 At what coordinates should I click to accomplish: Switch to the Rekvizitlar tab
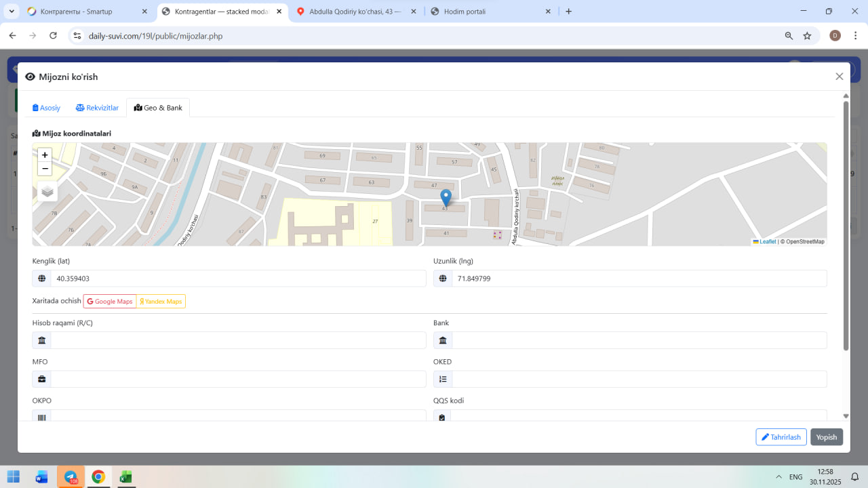(x=97, y=108)
